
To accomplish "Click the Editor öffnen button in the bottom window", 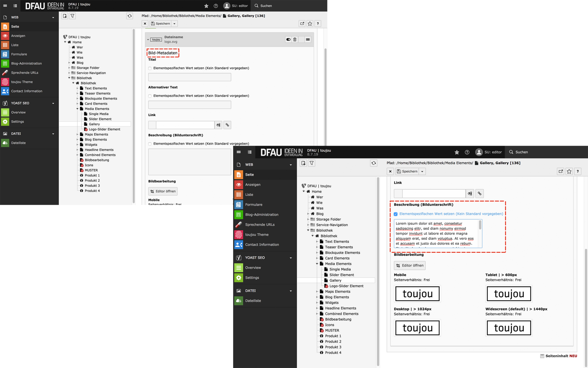I will [x=409, y=266].
